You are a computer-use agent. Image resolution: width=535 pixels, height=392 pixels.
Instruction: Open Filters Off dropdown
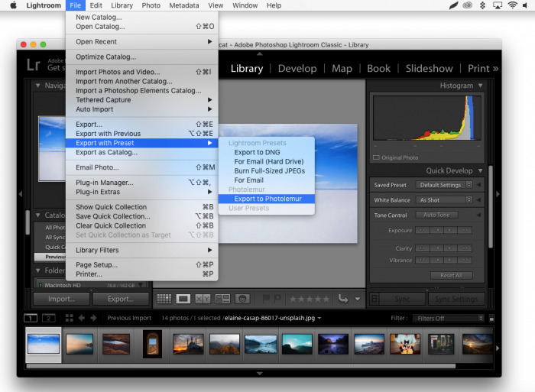[x=449, y=319]
